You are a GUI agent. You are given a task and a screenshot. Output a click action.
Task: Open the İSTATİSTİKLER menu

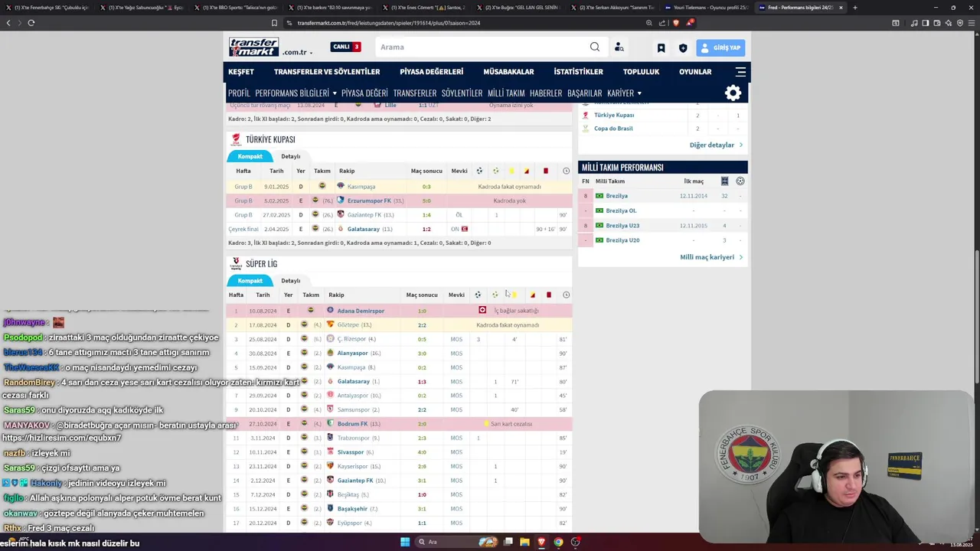(578, 72)
